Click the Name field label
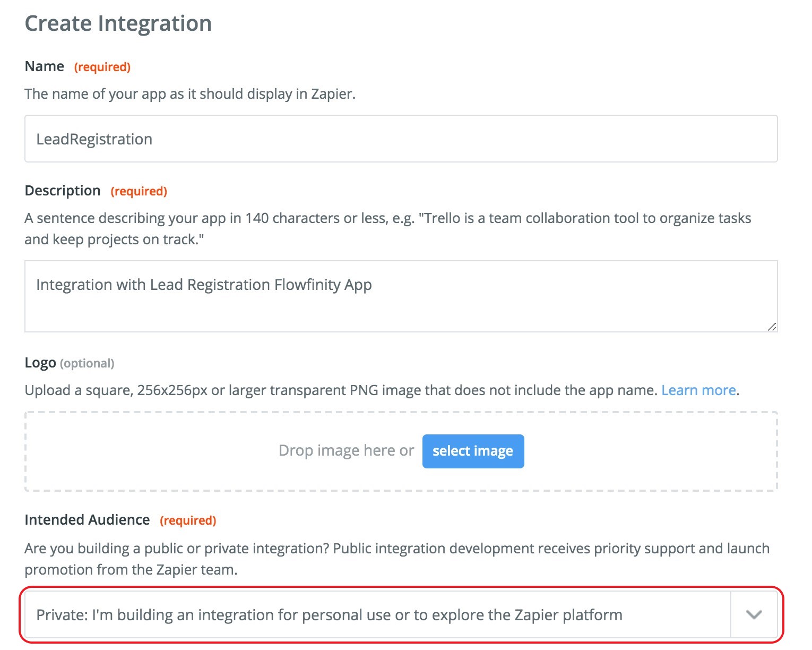This screenshot has width=812, height=650. pyautogui.click(x=45, y=66)
